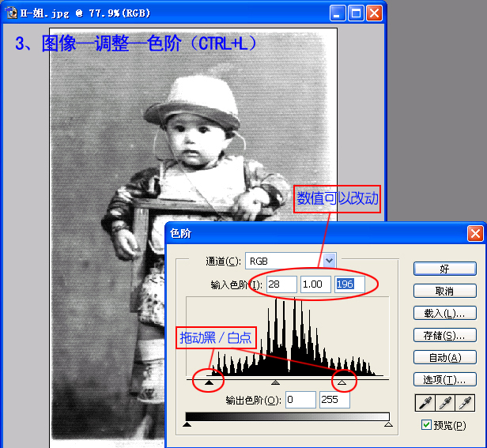Close the 色阶 Levels dialog
This screenshot has height=448, width=487.
click(475, 233)
